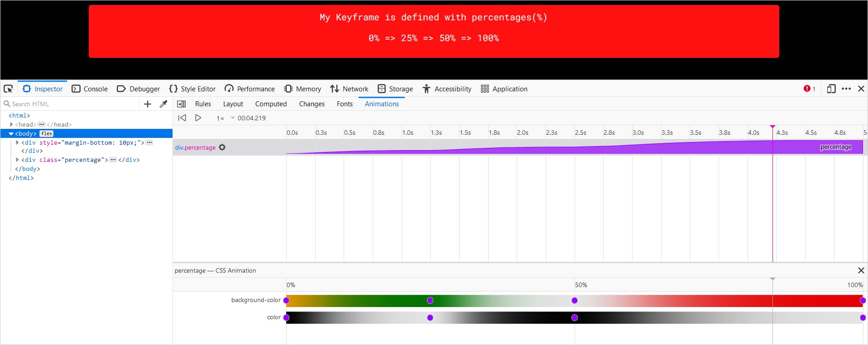
Task: Resume playing the animations
Action: pos(198,118)
